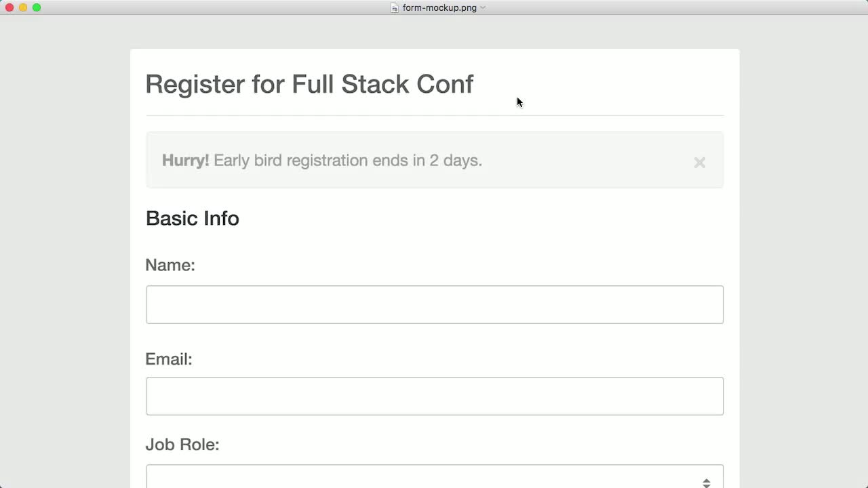The height and width of the screenshot is (488, 868).
Task: Click inside the Name input field
Action: tap(435, 304)
